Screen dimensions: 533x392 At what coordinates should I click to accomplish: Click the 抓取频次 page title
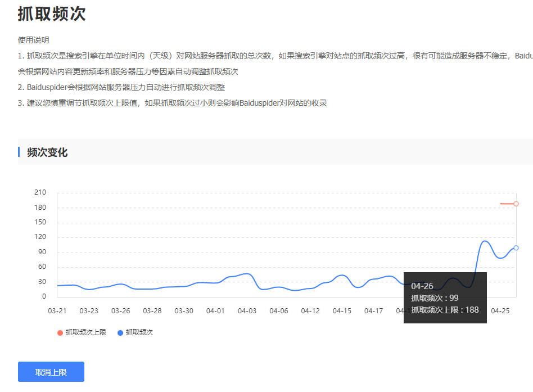pos(52,13)
